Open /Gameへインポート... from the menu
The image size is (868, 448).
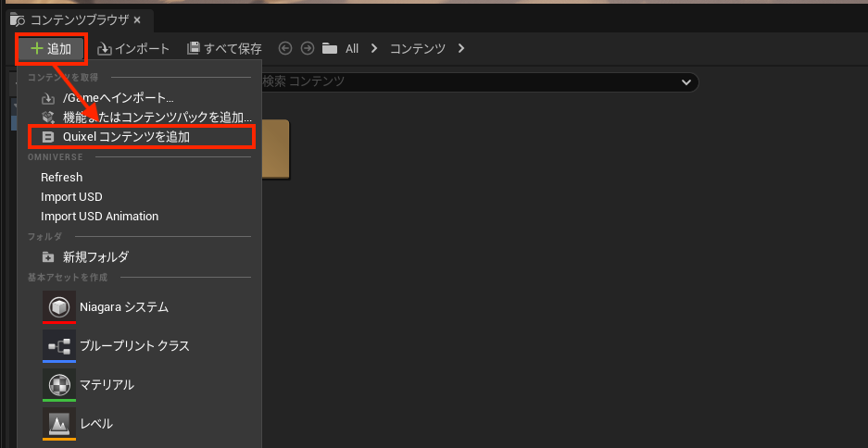coord(118,98)
